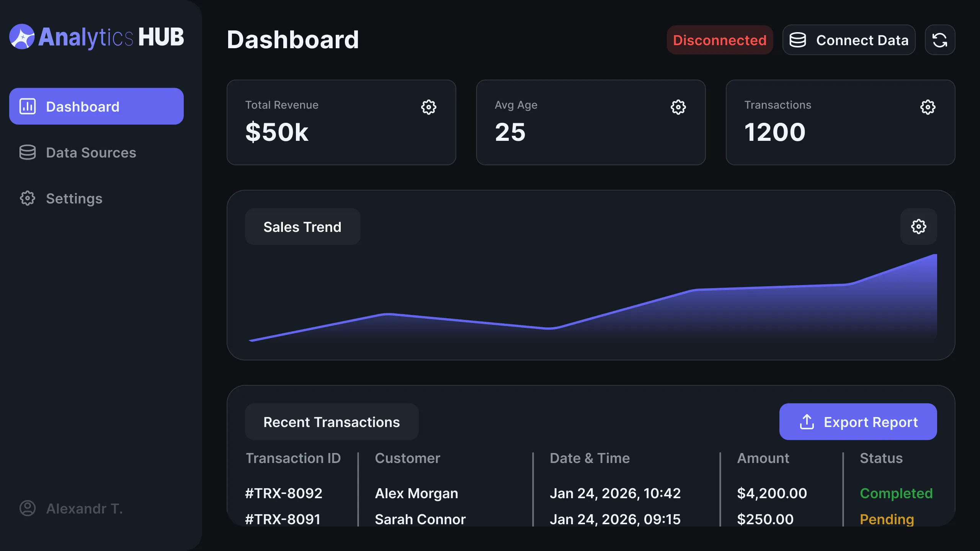980x551 pixels.
Task: Select transaction #TRX-8092 row
Action: click(284, 493)
